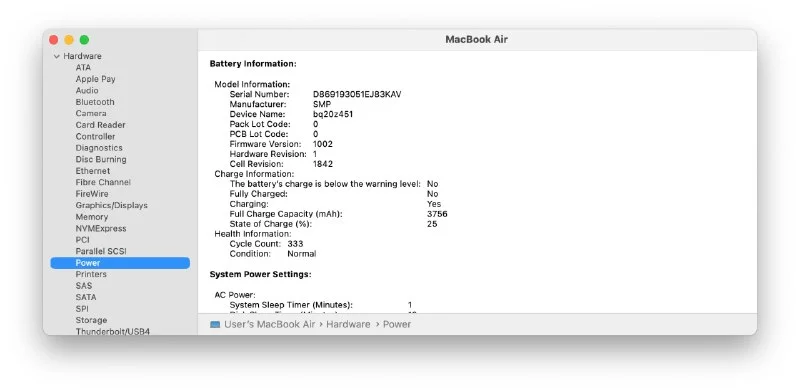Open Diagnostics in the sidebar
800x392 pixels.
[x=99, y=148]
